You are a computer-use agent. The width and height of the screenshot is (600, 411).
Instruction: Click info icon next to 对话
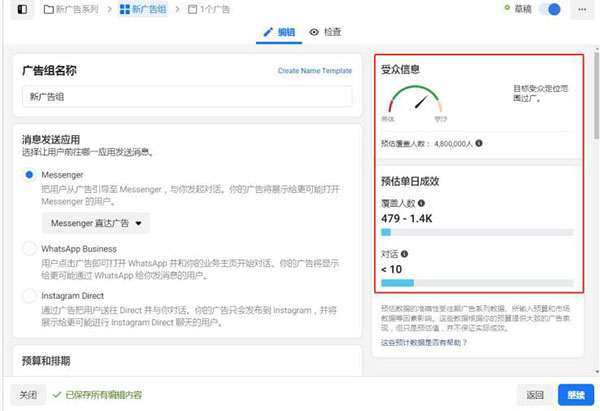point(406,255)
